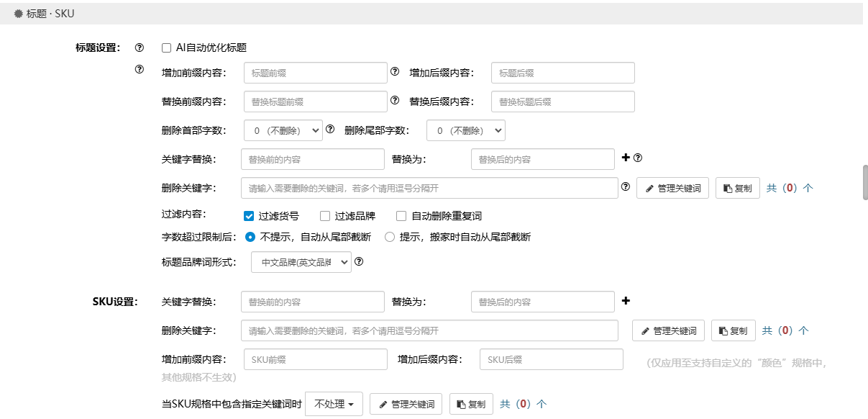This screenshot has height=419, width=868.
Task: Open the 删除首部字数 dropdown
Action: tap(283, 130)
